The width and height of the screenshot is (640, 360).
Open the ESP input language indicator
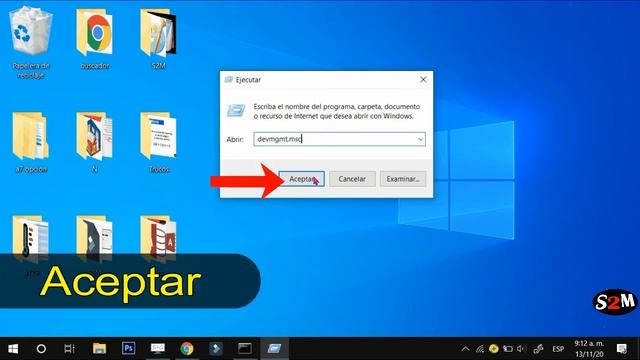click(558, 349)
